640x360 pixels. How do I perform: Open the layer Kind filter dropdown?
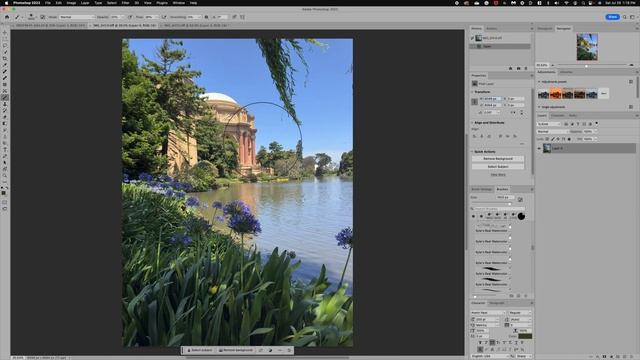(x=549, y=124)
